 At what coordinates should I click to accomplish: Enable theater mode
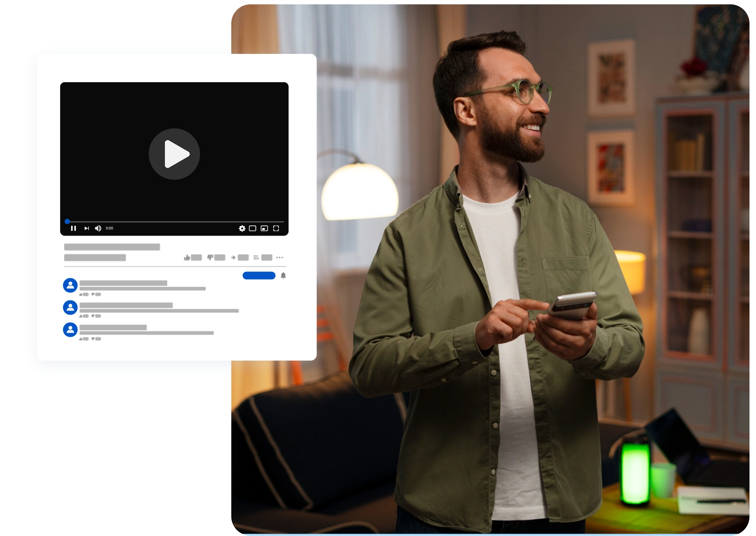click(253, 229)
